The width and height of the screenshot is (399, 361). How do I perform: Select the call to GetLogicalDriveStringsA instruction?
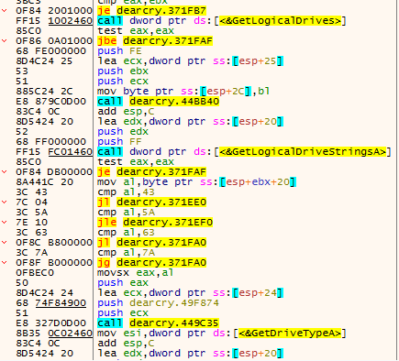tap(244, 152)
